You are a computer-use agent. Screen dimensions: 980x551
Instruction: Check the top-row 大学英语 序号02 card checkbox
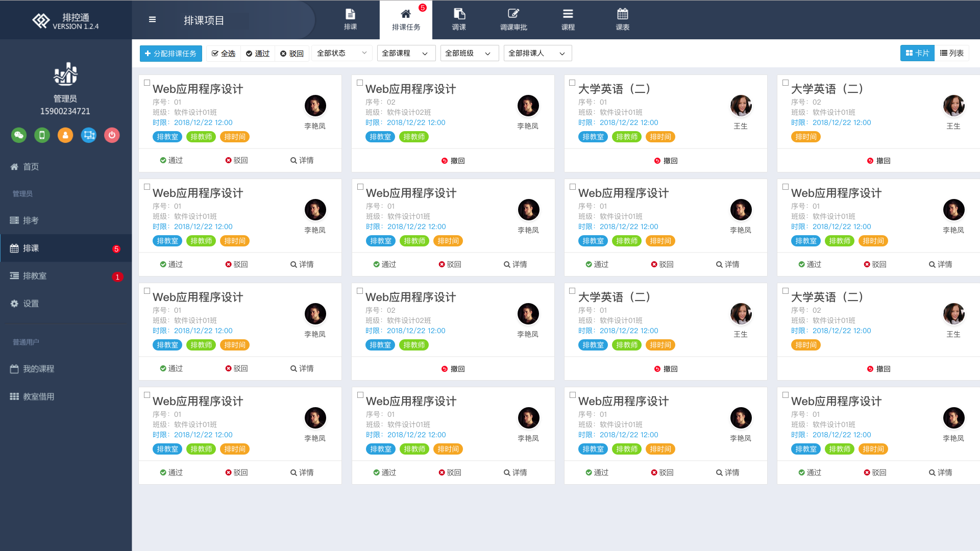pos(786,83)
